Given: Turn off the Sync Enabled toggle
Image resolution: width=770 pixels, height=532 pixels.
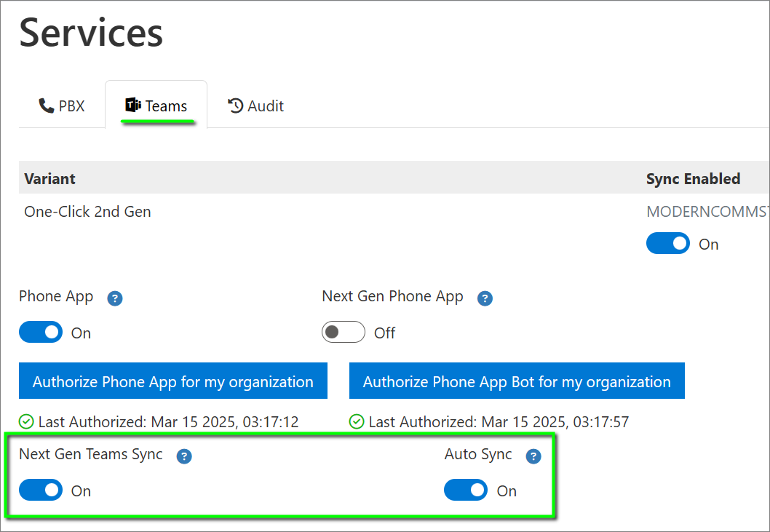Looking at the screenshot, I should coord(668,244).
